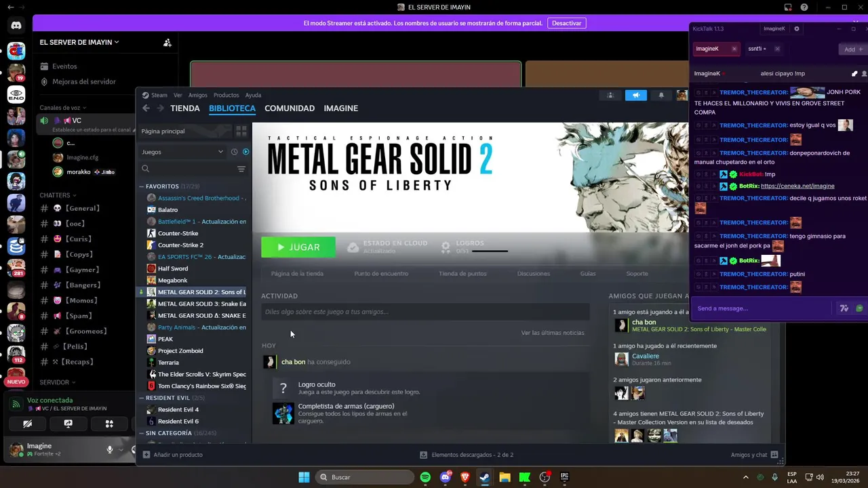Click the Añadir un producto plus icon
Viewport: 868px width, 488px height.
(146, 455)
